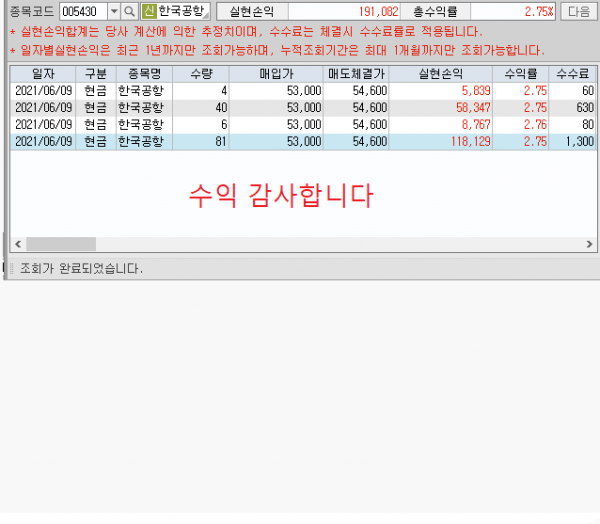Screen dimensions: 600x524
Task: Click the 수익률 column header
Action: coord(521,73)
